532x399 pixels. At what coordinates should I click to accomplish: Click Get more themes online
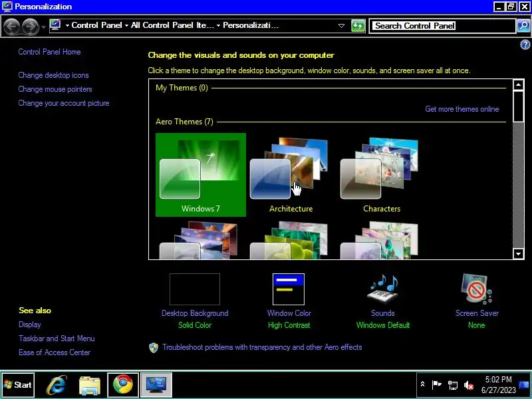[462, 109]
